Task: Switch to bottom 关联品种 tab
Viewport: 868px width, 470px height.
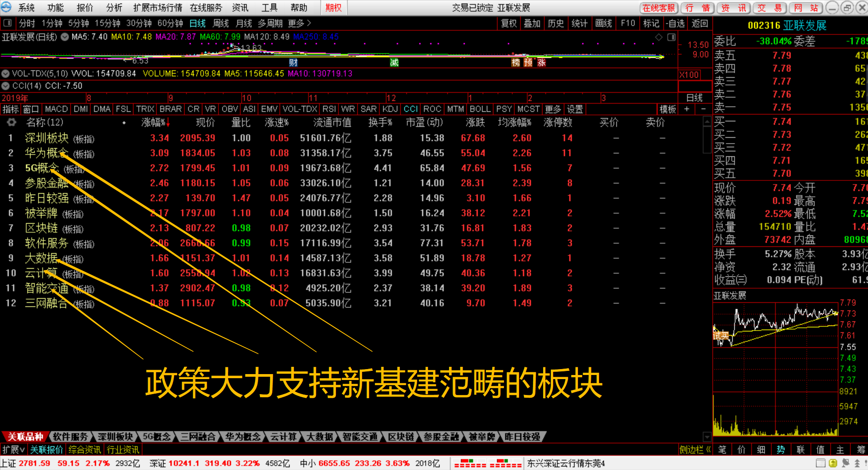Action: (x=25, y=437)
